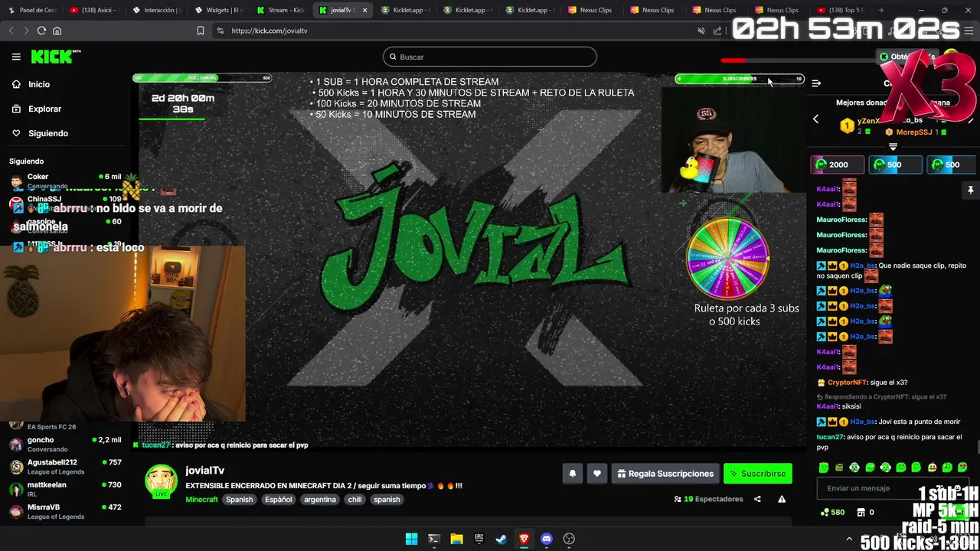The image size is (980, 551).
Task: Open the site info icon in address bar
Action: click(x=220, y=31)
